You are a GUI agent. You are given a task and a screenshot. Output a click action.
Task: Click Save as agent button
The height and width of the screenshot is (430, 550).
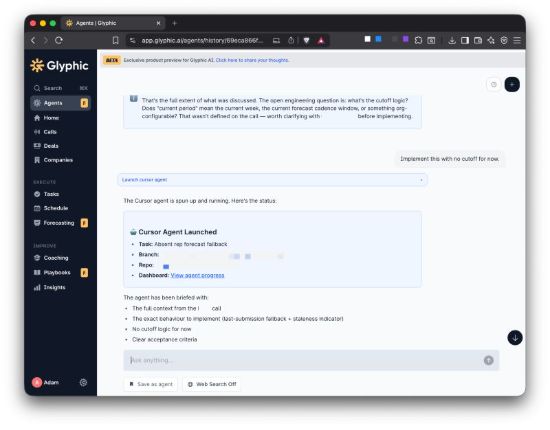(151, 384)
